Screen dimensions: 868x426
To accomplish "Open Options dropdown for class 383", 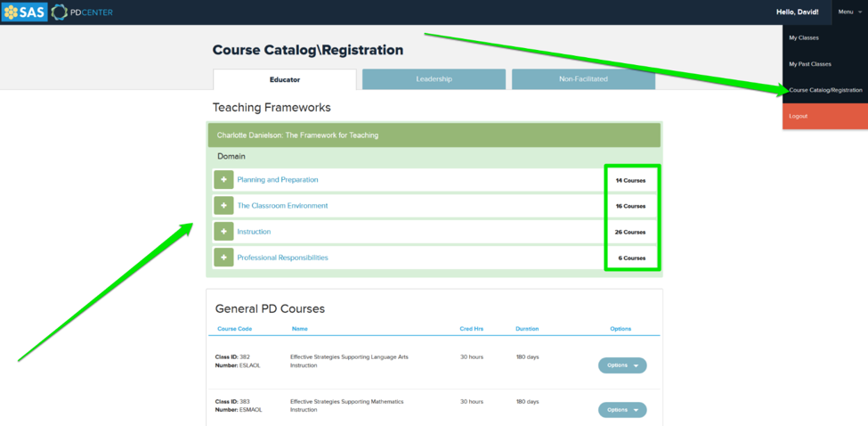I will point(622,410).
